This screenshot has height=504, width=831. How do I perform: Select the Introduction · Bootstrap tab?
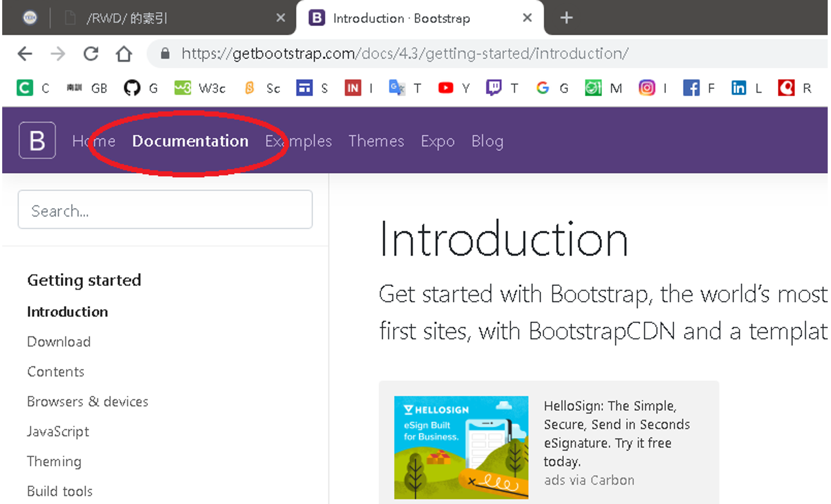[x=420, y=18]
